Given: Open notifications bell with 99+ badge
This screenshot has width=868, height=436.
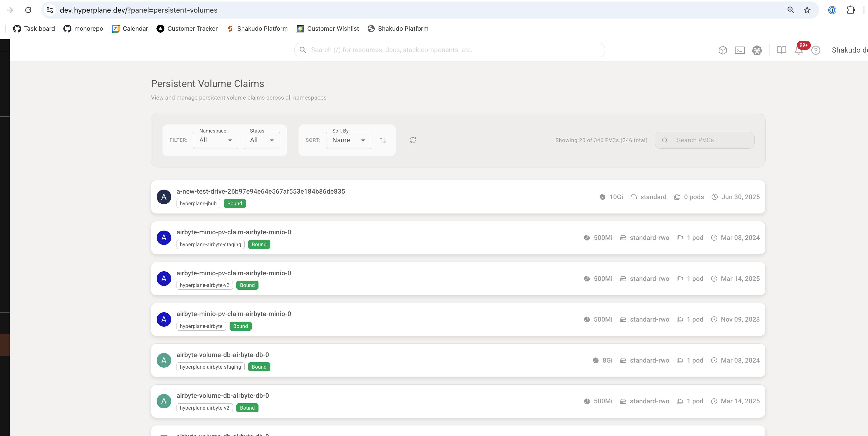Looking at the screenshot, I should (x=799, y=50).
